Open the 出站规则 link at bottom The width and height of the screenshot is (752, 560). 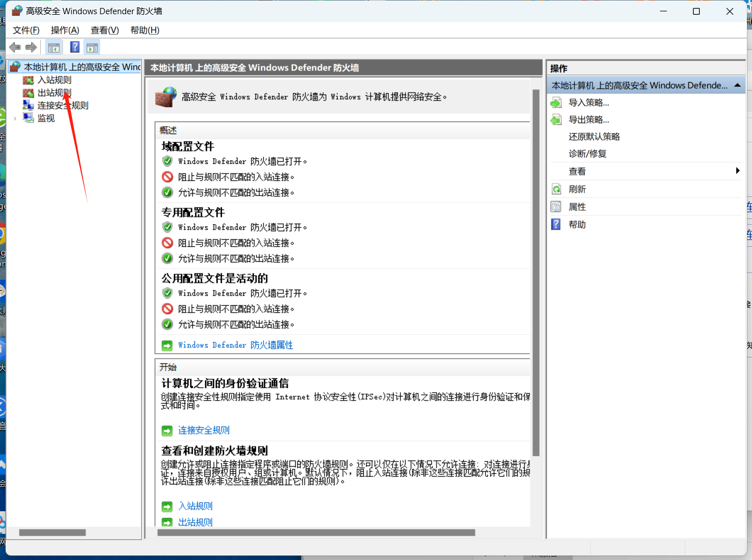[x=195, y=522]
